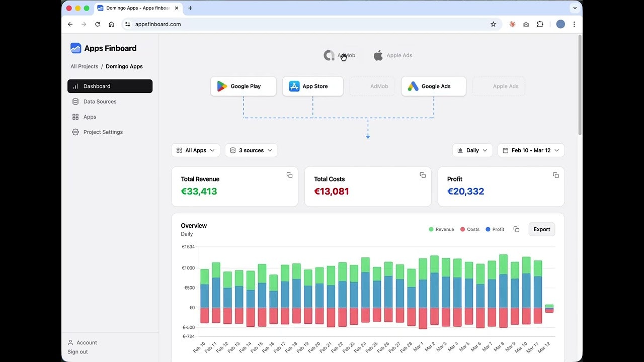
Task: Reload the page in the browser
Action: pos(98,24)
